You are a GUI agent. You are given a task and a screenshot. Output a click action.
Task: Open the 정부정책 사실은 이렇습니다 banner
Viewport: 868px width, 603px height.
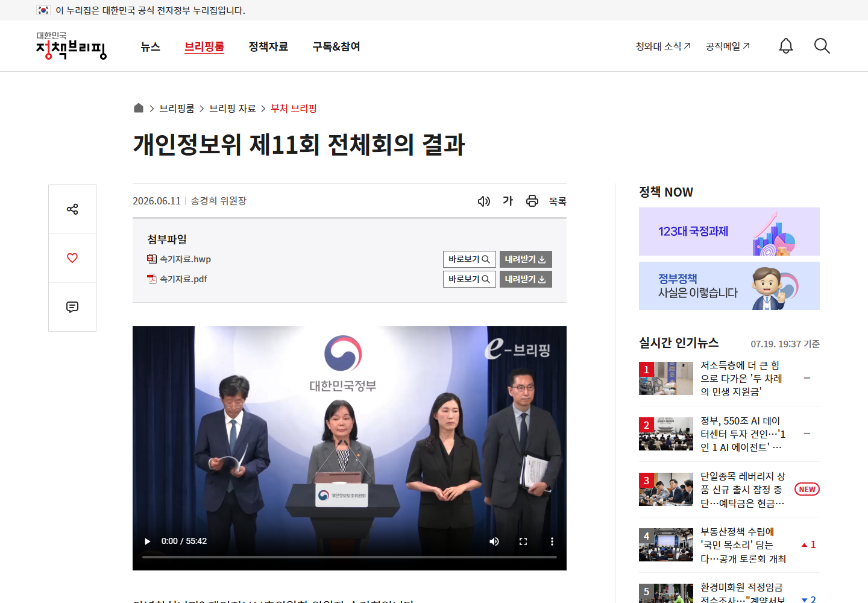point(729,286)
